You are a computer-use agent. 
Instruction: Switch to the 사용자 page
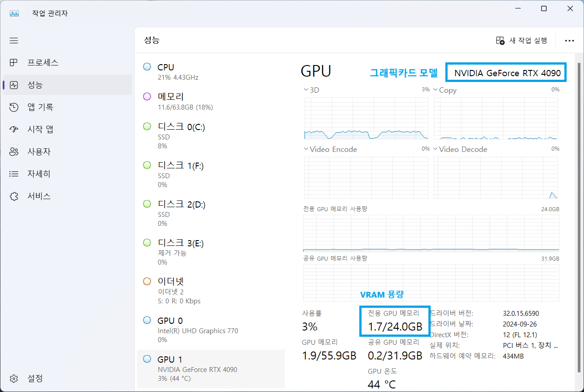coord(67,151)
